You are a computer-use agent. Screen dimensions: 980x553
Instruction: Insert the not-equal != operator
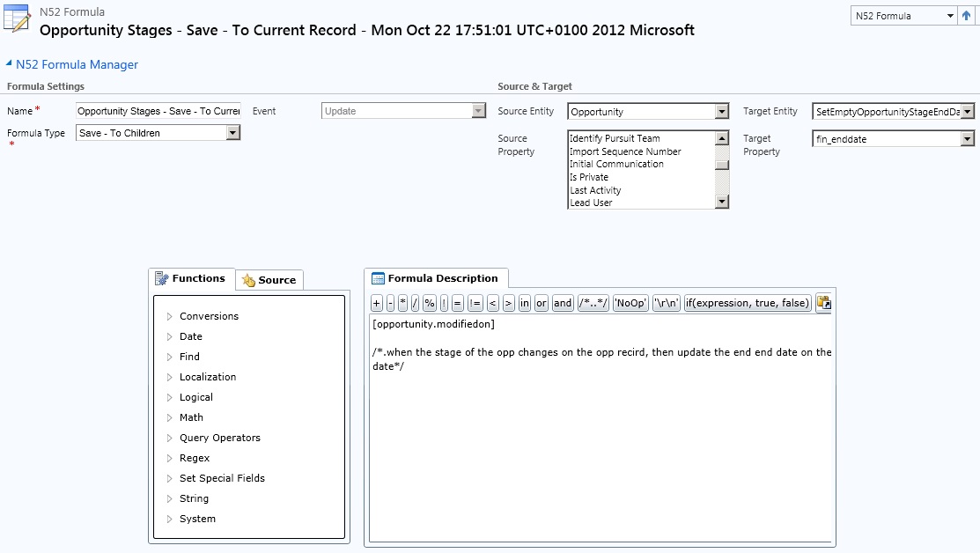point(475,303)
